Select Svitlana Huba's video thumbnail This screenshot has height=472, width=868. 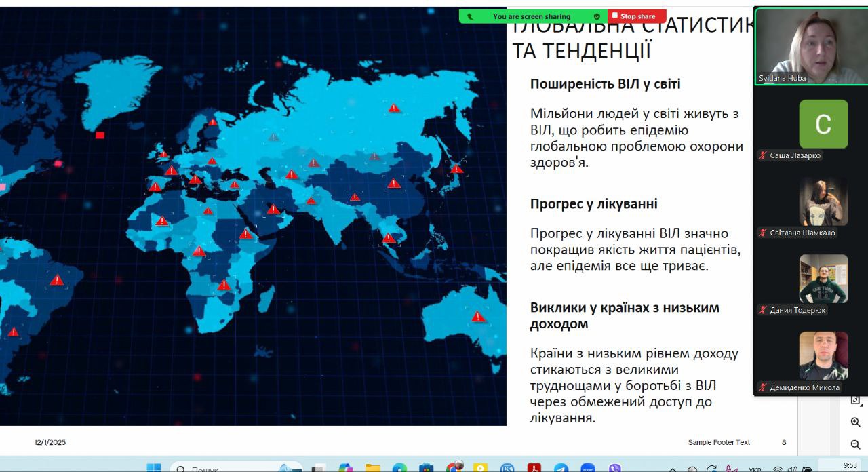[810, 45]
